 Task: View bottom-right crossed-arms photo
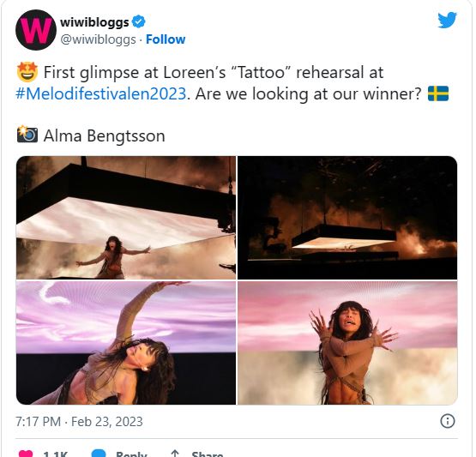tap(347, 343)
